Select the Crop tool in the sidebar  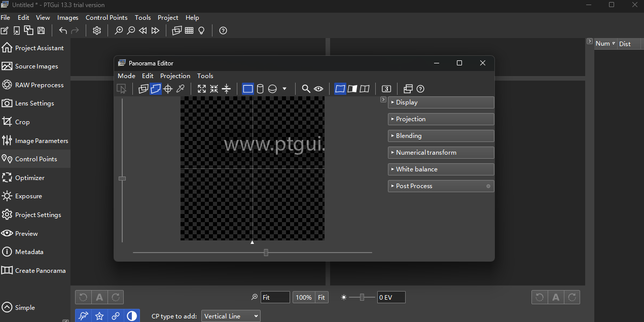click(22, 122)
